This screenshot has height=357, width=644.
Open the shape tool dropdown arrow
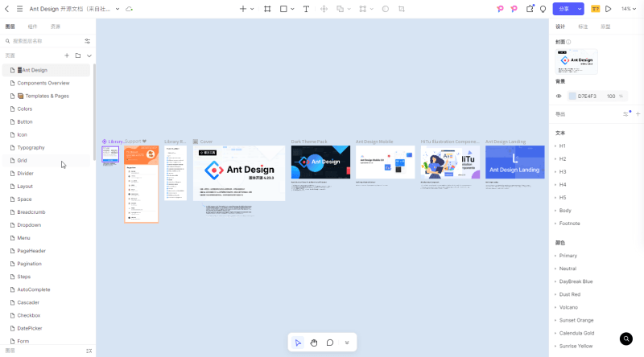click(x=292, y=9)
